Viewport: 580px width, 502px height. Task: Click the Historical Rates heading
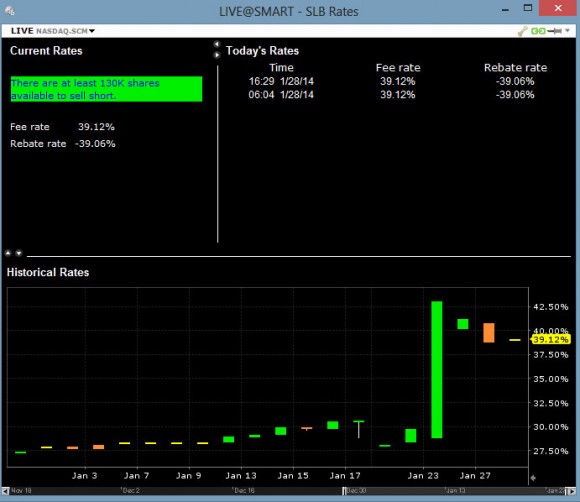pyautogui.click(x=48, y=272)
